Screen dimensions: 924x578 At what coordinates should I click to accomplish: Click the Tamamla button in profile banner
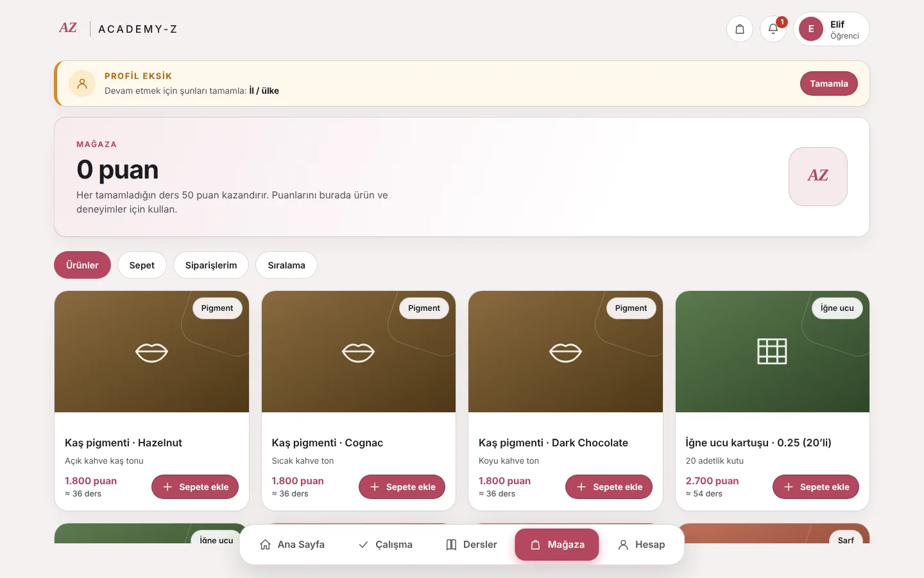click(x=828, y=83)
